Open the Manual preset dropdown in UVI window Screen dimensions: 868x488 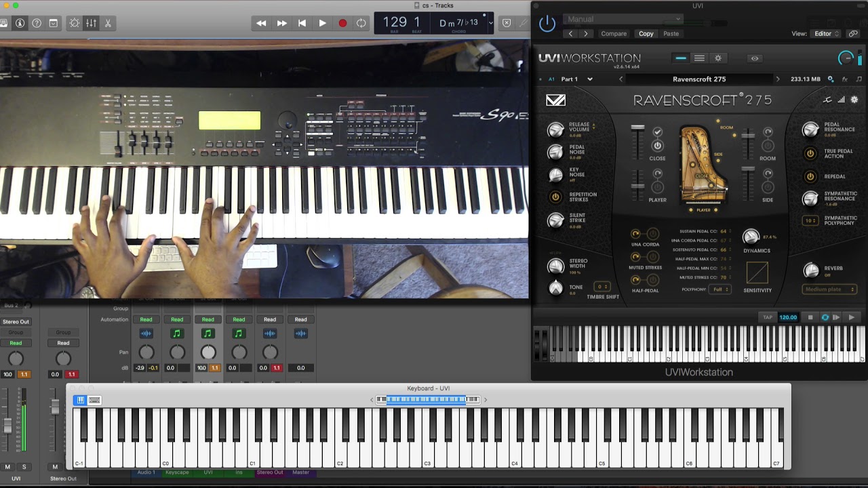click(623, 19)
